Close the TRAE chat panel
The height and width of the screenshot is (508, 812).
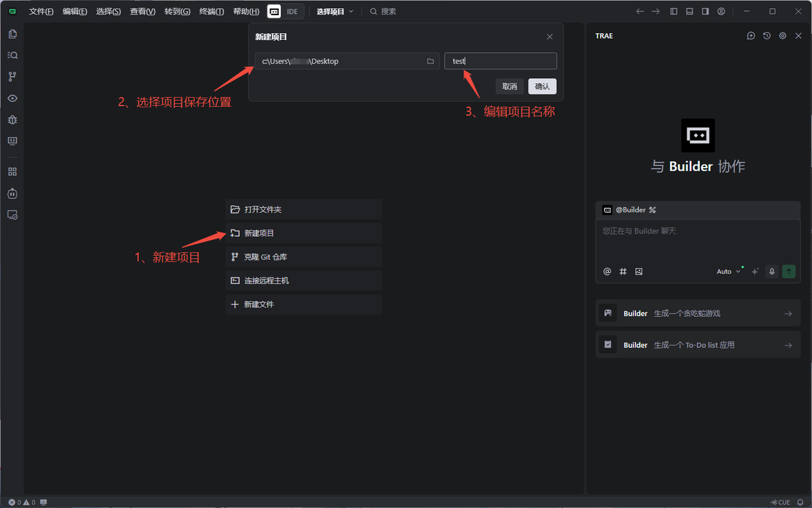pos(799,36)
